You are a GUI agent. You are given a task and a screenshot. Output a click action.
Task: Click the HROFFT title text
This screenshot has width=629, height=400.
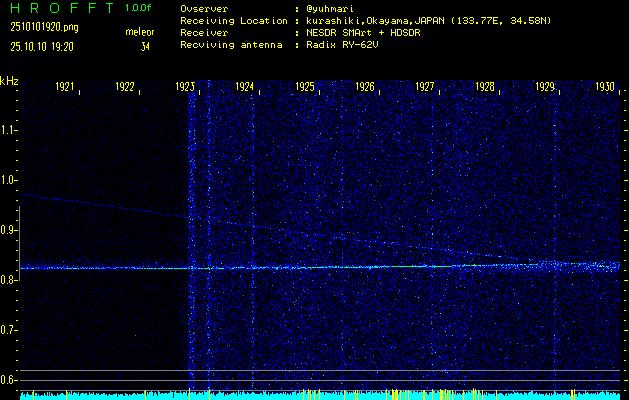[x=56, y=8]
